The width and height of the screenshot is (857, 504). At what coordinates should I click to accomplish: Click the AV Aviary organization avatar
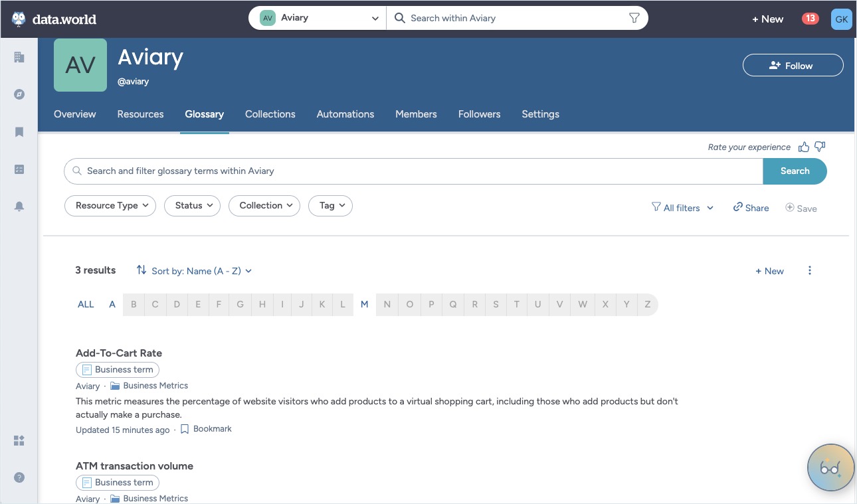pos(80,65)
